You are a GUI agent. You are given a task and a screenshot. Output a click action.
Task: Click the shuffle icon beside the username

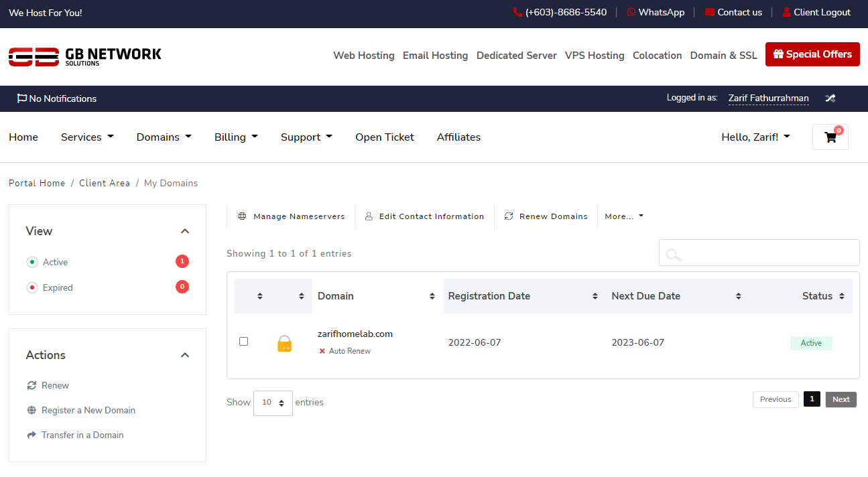tap(830, 98)
